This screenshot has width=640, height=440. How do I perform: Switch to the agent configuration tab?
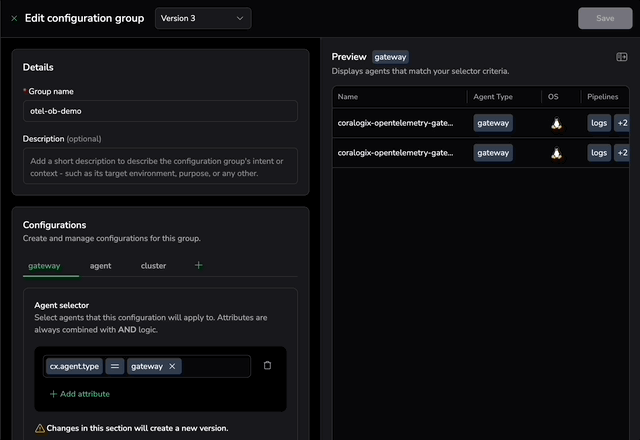coord(100,266)
